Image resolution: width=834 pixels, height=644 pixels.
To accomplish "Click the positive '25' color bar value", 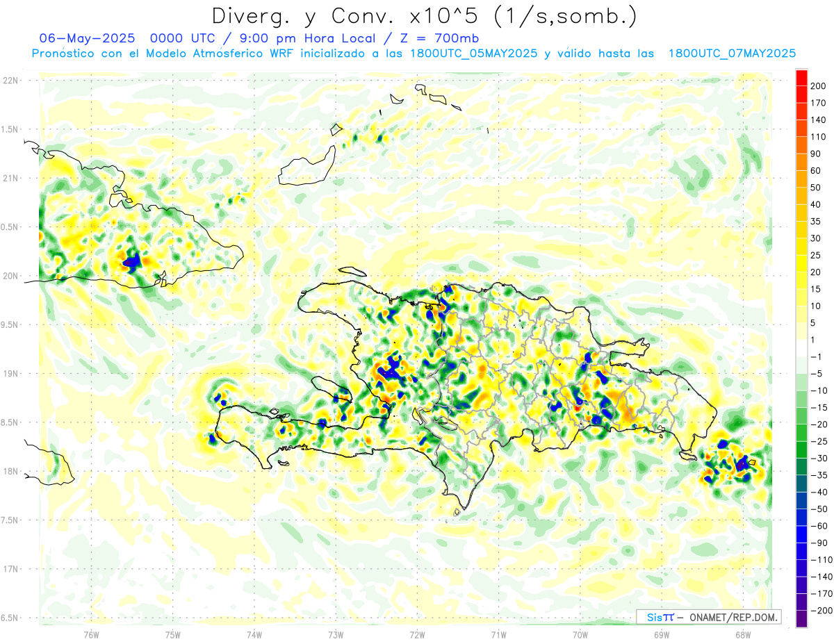I will pos(816,256).
